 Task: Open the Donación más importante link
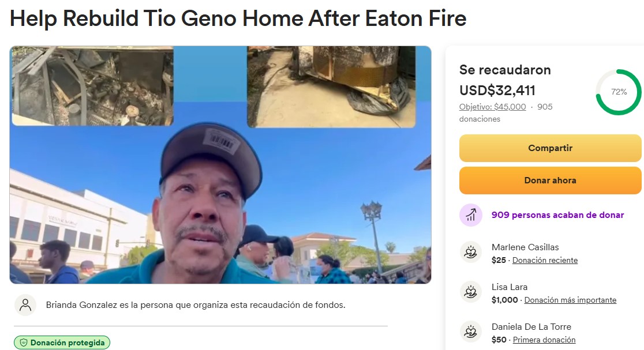[x=571, y=300]
